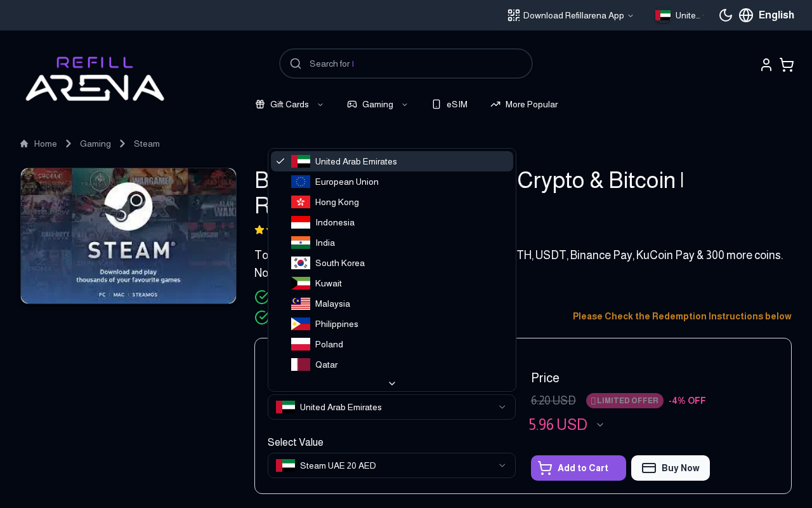Click the India flag icon
This screenshot has width=812, height=508.
[301, 243]
